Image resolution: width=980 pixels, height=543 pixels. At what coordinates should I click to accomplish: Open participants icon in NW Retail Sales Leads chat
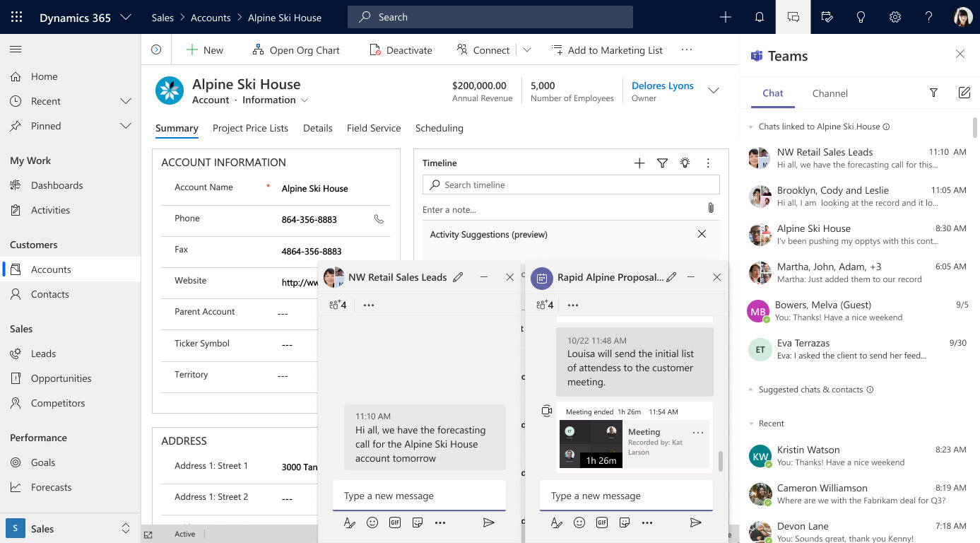(338, 305)
